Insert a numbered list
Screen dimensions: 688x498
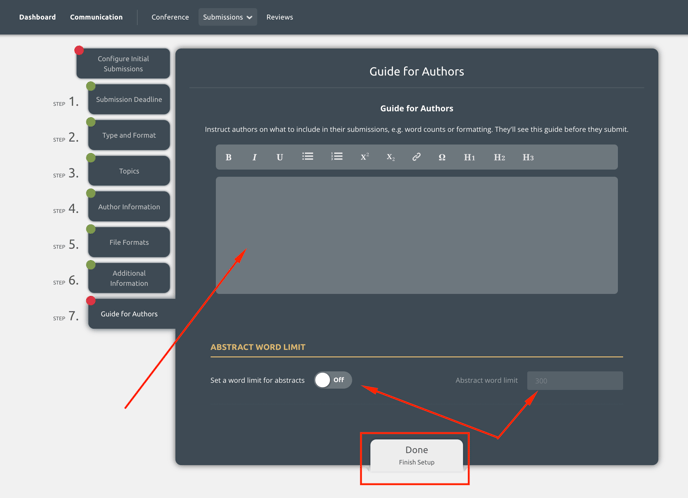tap(337, 157)
